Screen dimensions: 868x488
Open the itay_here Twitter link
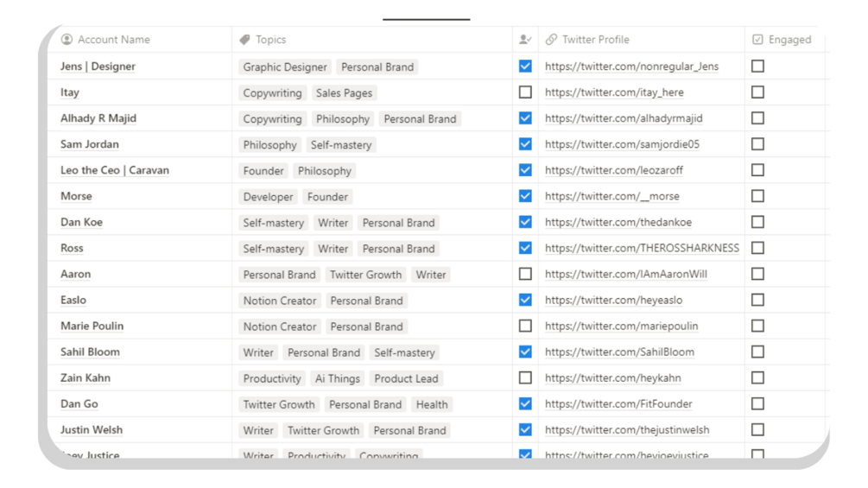614,92
